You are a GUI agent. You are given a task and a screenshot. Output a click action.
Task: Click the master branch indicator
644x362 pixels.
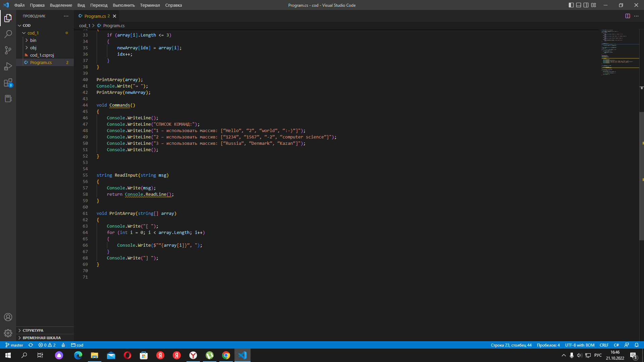click(x=14, y=345)
